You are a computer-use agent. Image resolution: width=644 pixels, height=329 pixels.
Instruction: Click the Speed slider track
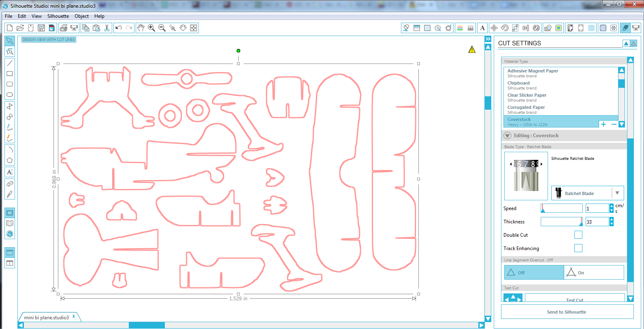coord(562,208)
